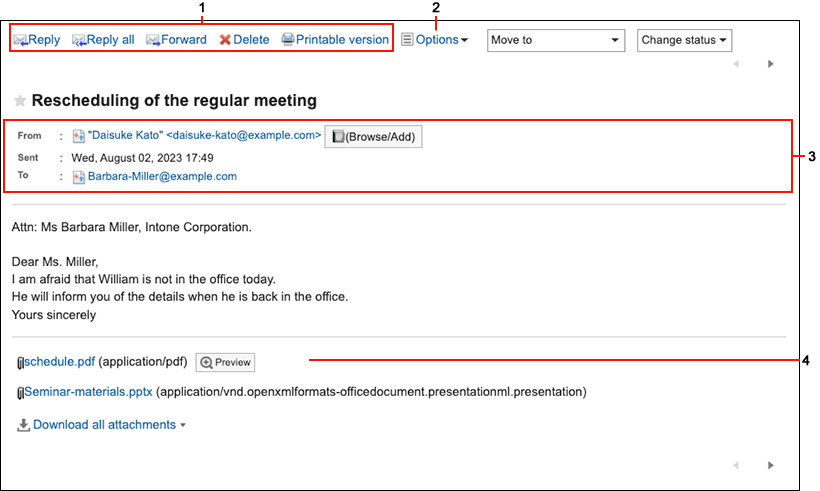
Task: Expand the Download all attachments arrow
Action: pos(183,425)
